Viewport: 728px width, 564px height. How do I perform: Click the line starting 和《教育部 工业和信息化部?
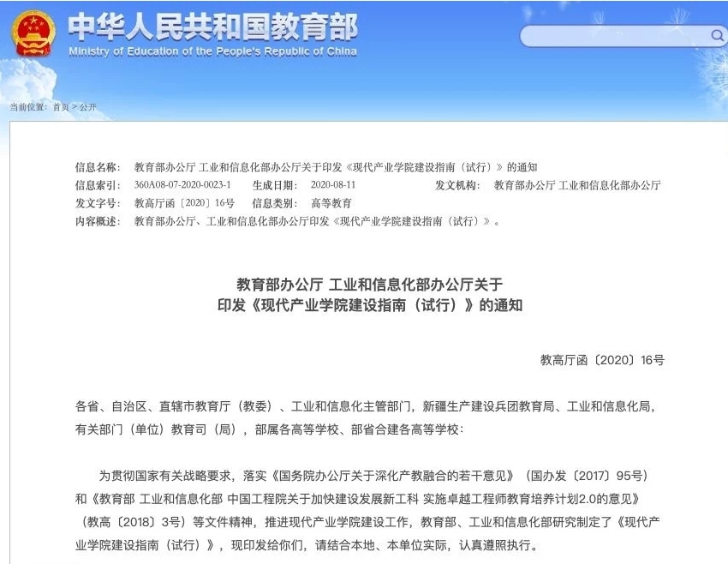coord(357,499)
